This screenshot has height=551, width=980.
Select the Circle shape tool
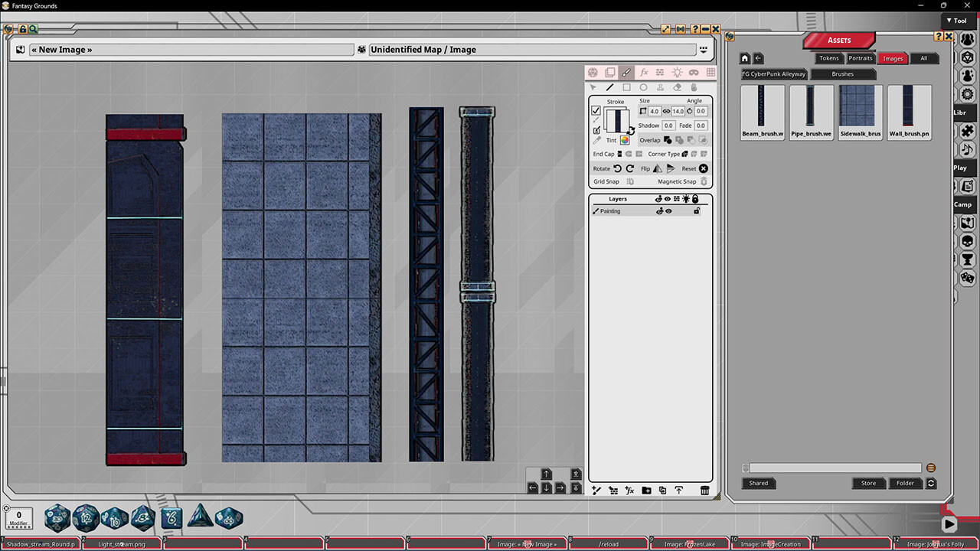coord(644,87)
